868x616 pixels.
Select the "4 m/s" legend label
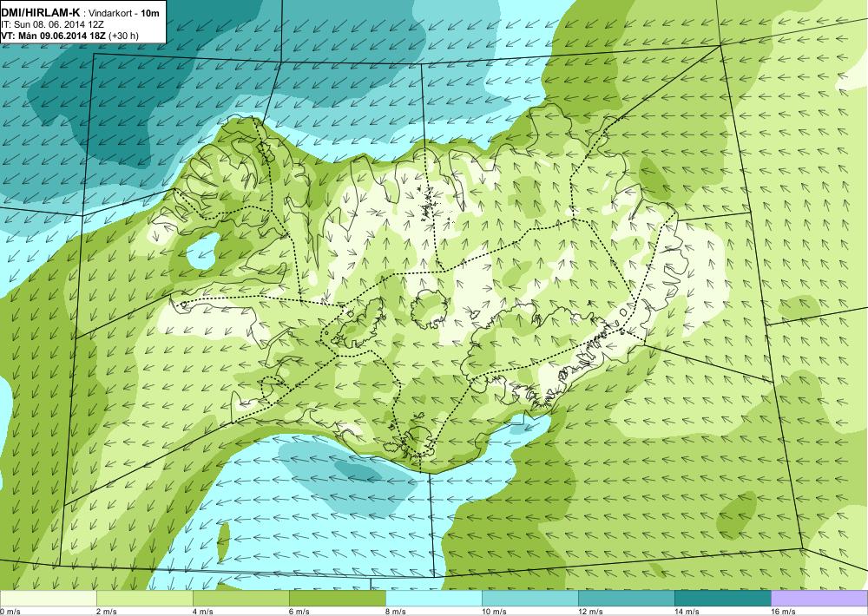202,612
